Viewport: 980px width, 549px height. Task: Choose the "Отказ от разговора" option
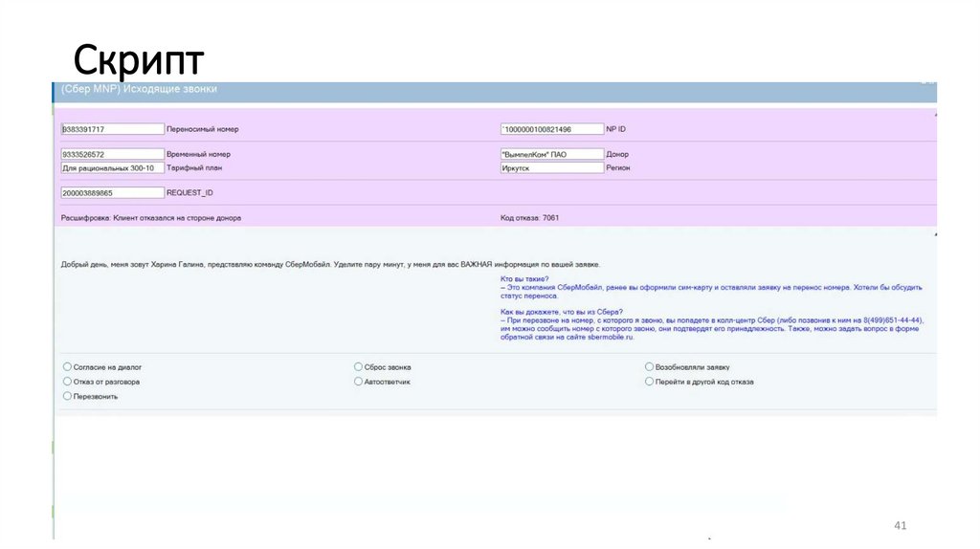67,381
